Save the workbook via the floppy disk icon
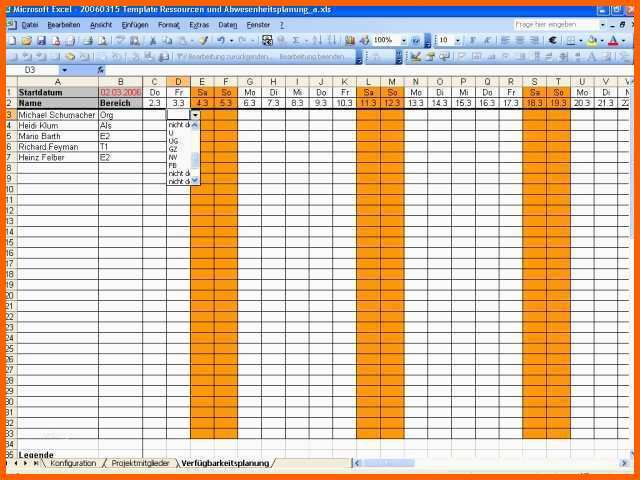Viewport: 640px width, 480px height. pyautogui.click(x=42, y=40)
